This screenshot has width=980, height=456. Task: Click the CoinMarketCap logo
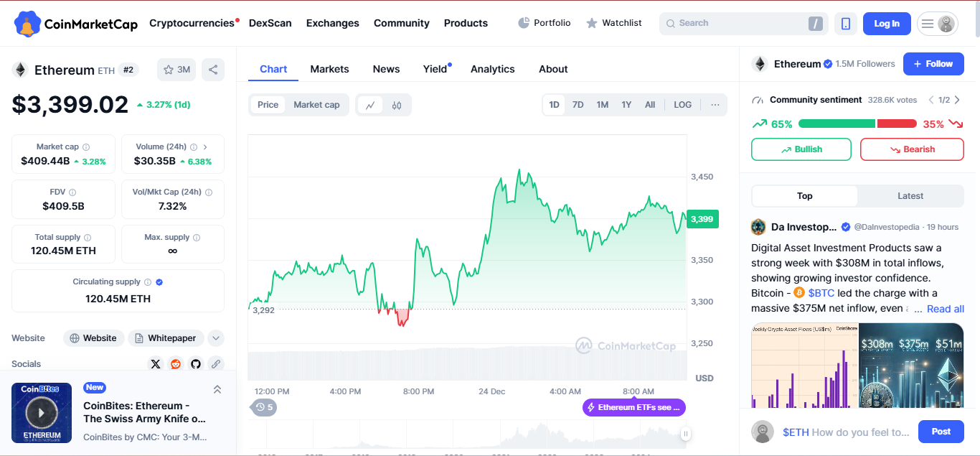[75, 24]
